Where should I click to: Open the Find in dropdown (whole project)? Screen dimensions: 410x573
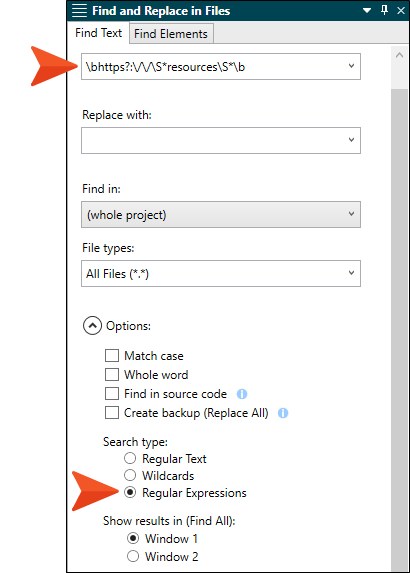tap(221, 215)
